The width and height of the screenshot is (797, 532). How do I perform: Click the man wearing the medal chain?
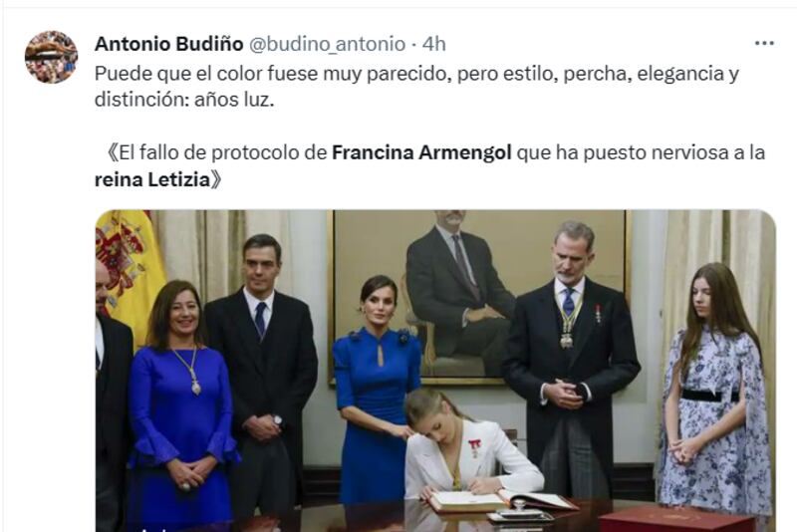pyautogui.click(x=572, y=356)
